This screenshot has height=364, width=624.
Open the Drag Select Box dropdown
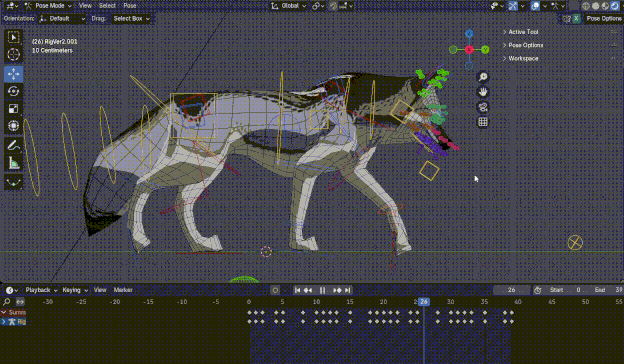(131, 19)
